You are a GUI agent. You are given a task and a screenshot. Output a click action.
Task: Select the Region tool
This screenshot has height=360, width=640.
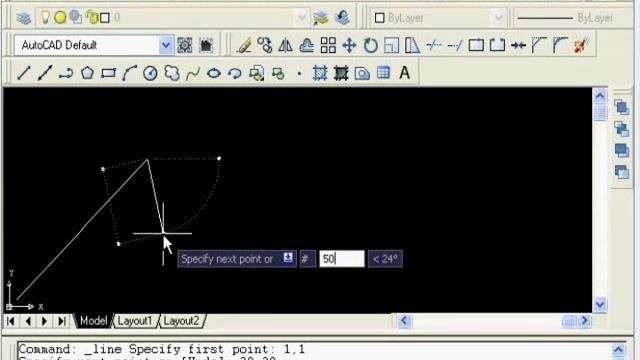[362, 73]
